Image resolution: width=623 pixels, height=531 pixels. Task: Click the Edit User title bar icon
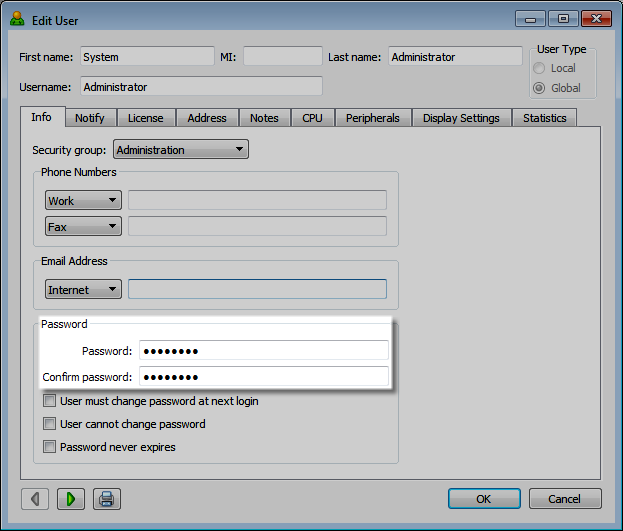17,20
